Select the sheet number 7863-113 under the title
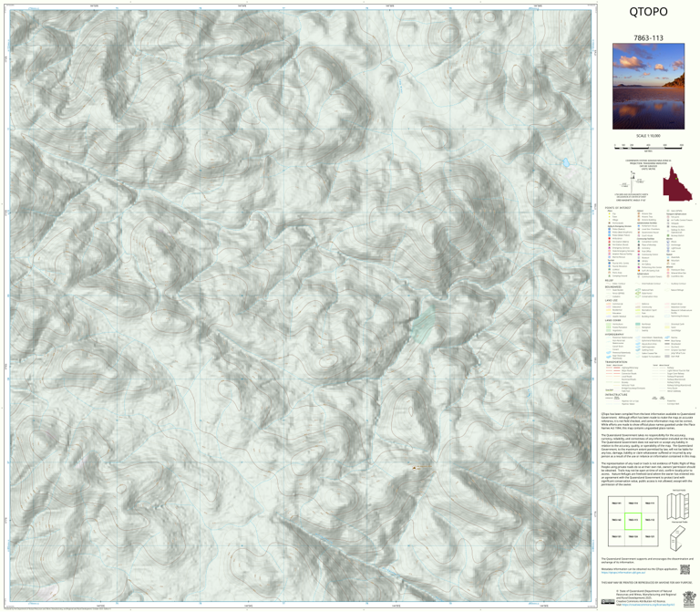The image size is (700, 612). (648, 38)
